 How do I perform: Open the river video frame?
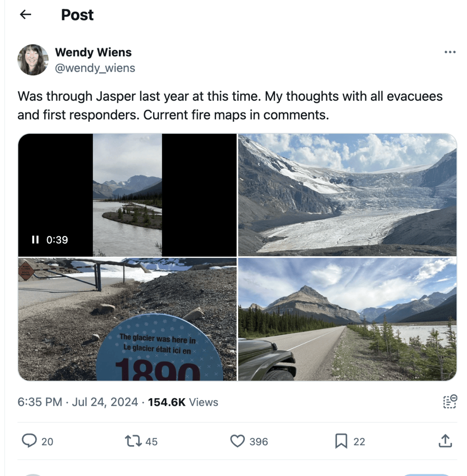pyautogui.click(x=127, y=195)
